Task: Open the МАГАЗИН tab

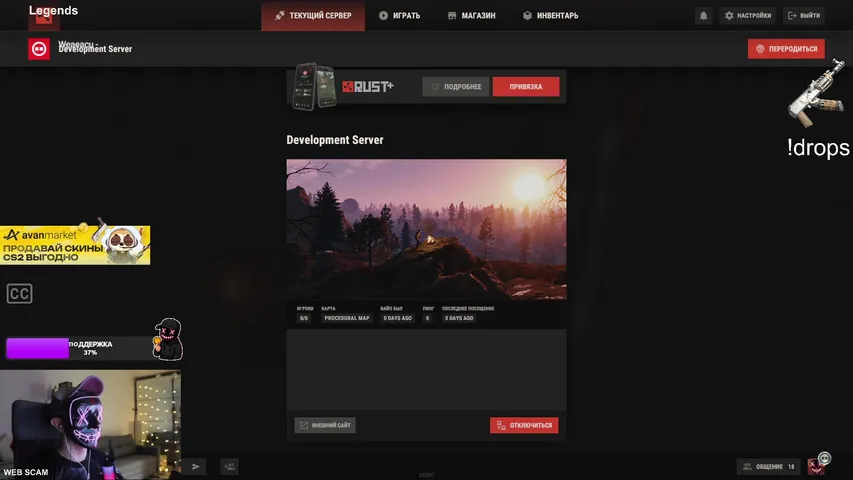Action: pos(471,15)
